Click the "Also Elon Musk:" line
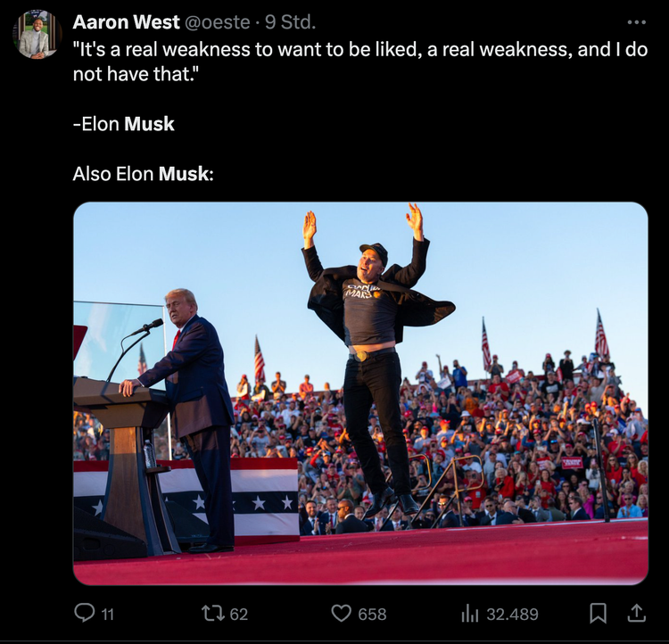Viewport: 669px width, 644px height. point(143,174)
